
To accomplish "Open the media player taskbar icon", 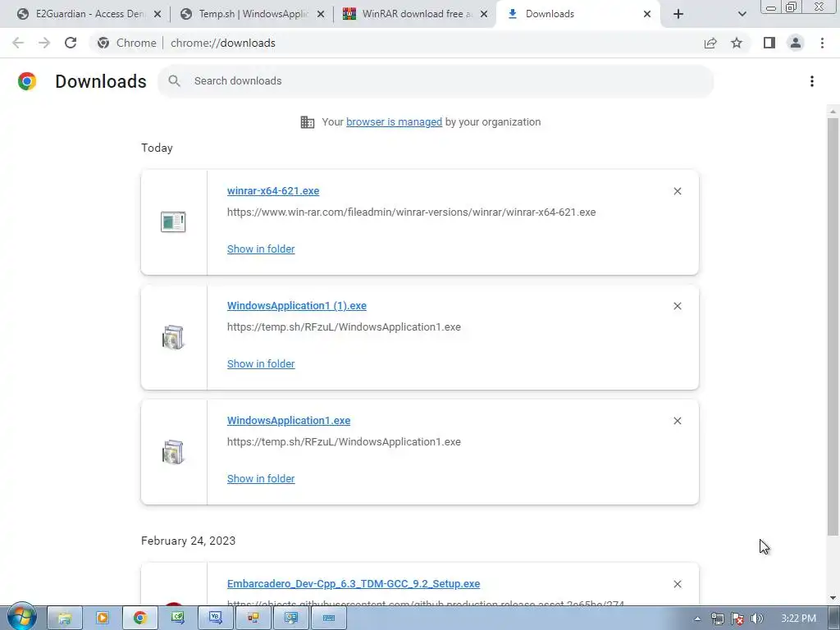I will (x=102, y=619).
